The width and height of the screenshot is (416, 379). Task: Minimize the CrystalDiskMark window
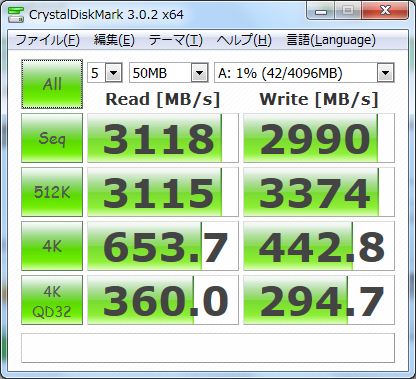point(321,11)
